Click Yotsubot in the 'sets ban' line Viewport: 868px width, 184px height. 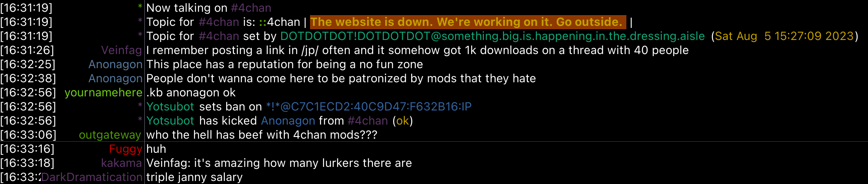[x=170, y=107]
